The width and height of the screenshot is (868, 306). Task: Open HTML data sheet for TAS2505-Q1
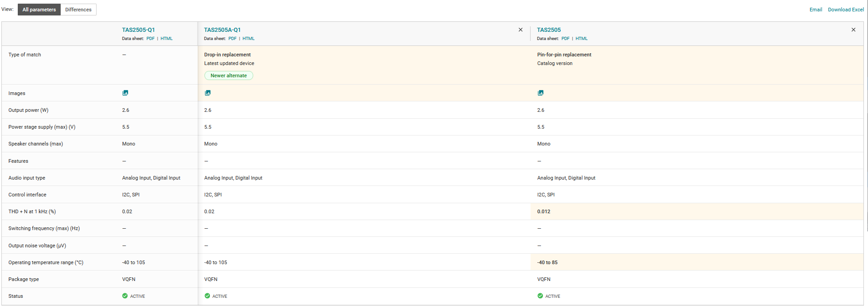tap(167, 39)
